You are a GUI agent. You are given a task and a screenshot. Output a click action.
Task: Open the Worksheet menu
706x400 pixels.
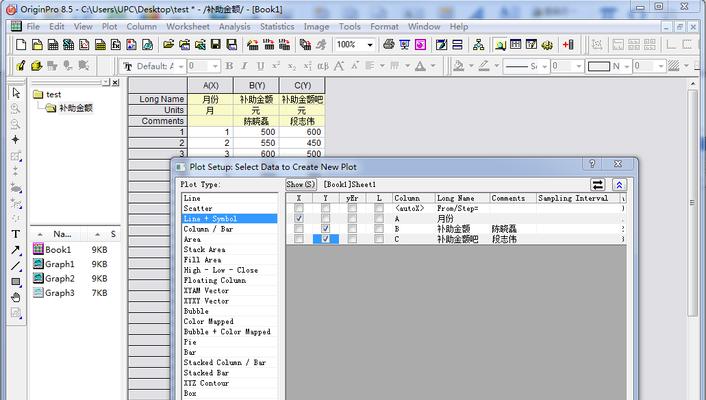[x=188, y=27]
